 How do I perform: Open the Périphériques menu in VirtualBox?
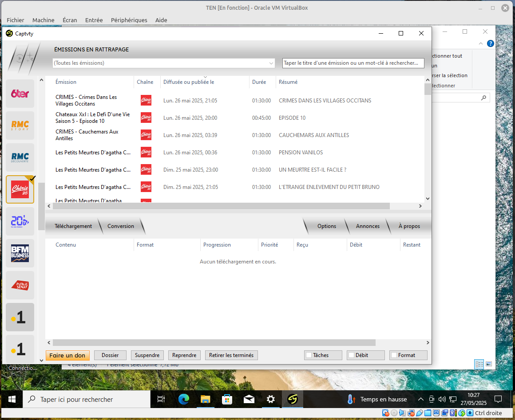click(x=129, y=20)
